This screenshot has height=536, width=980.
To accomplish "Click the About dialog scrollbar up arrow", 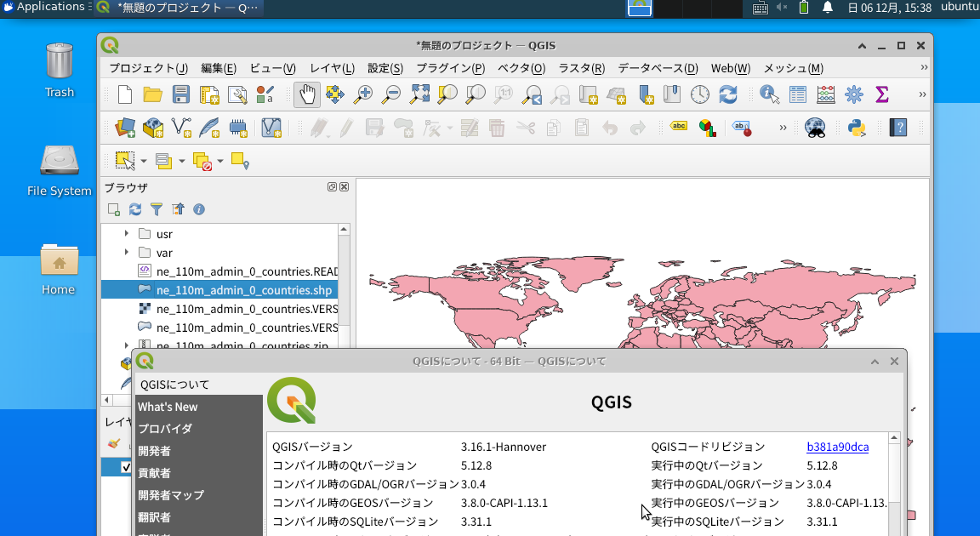I will tap(894, 438).
